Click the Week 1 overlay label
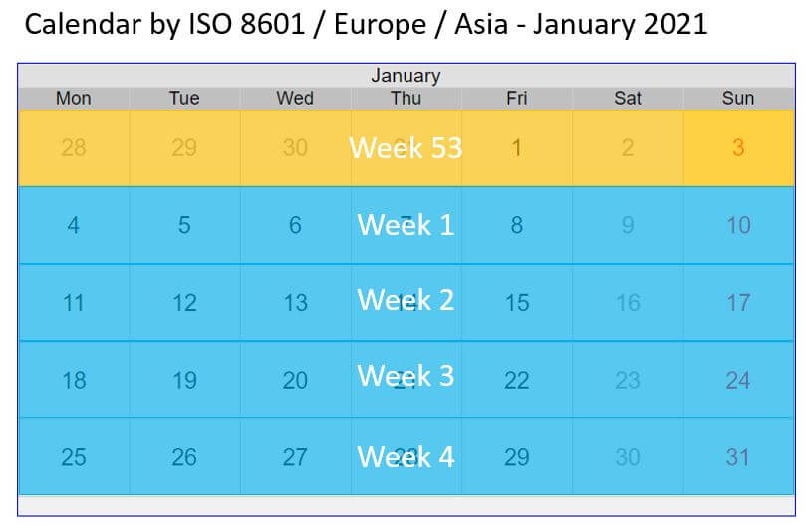The height and width of the screenshot is (532, 812). [406, 225]
